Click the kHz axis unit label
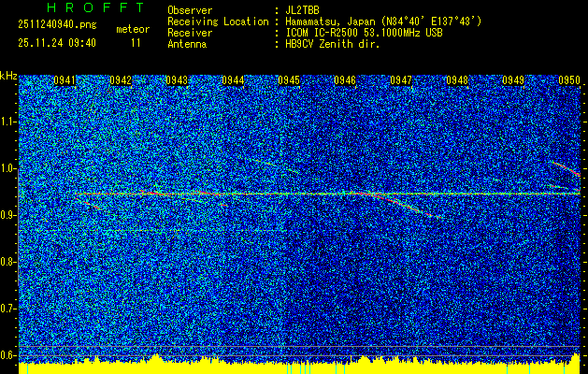Viewport: 588px width, 374px height. pyautogui.click(x=8, y=76)
